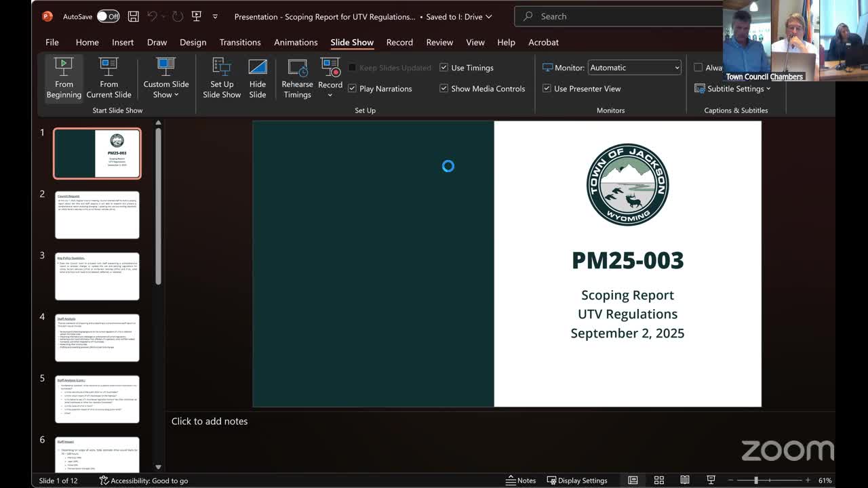Click the Redo icon
The height and width of the screenshot is (488, 868).
pos(177,16)
